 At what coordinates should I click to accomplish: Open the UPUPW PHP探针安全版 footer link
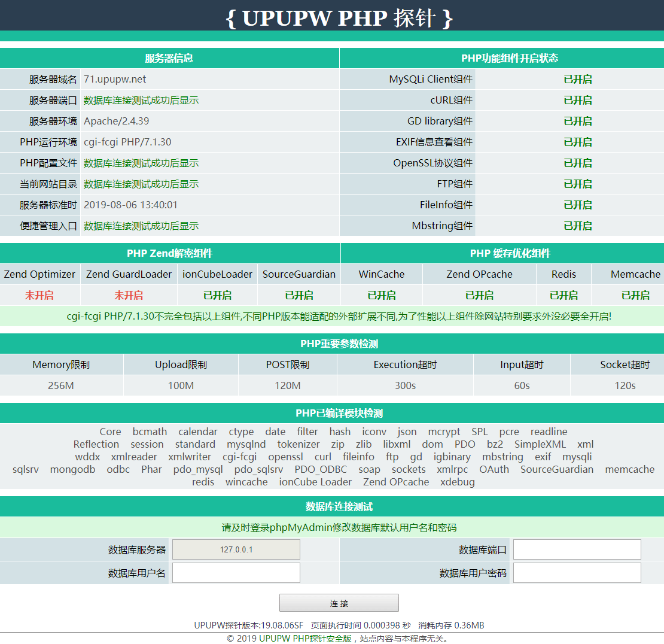pos(305,639)
